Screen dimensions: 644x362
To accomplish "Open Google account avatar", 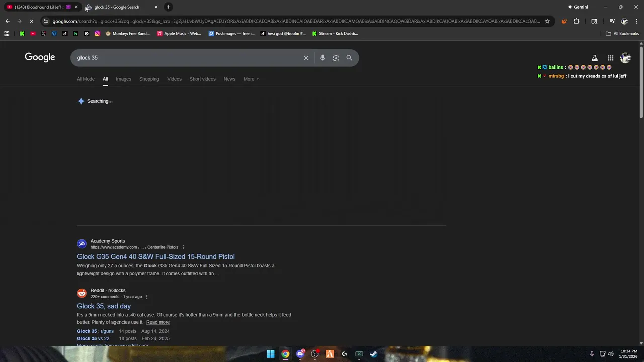I will [x=625, y=58].
